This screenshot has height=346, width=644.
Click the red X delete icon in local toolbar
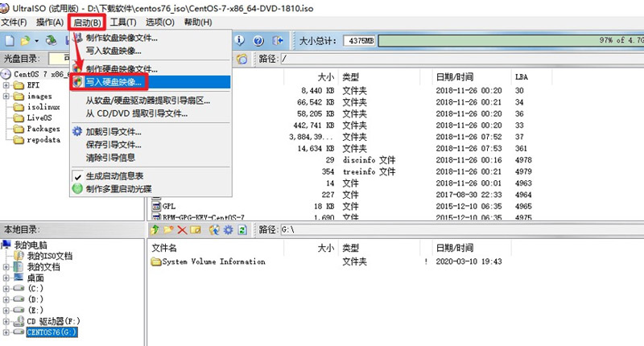[183, 231]
